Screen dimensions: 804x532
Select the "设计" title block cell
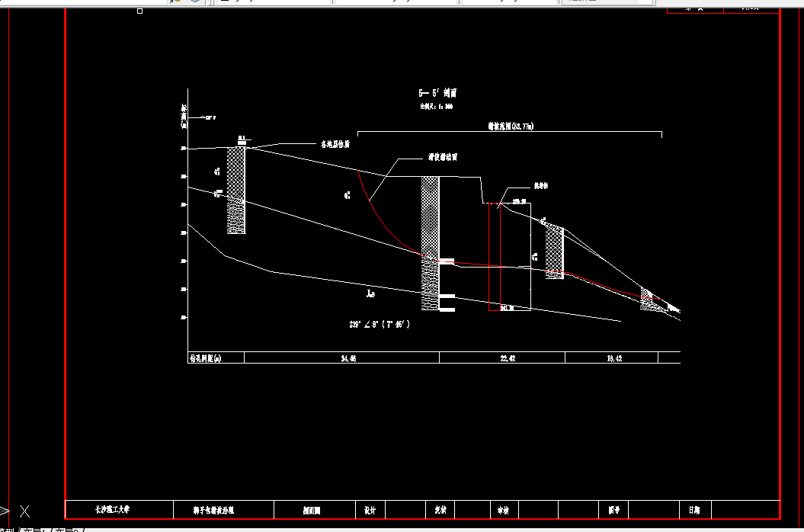click(370, 510)
